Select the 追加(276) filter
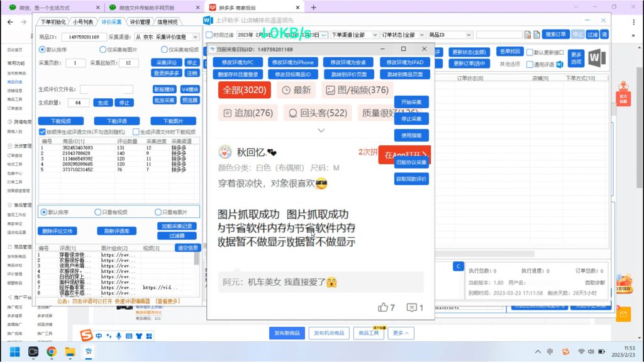 pyautogui.click(x=248, y=113)
